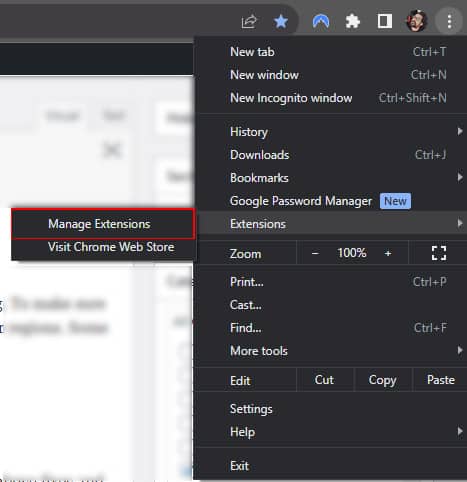Toggle the side panel icon
Screen dimensions: 467x482
385,22
